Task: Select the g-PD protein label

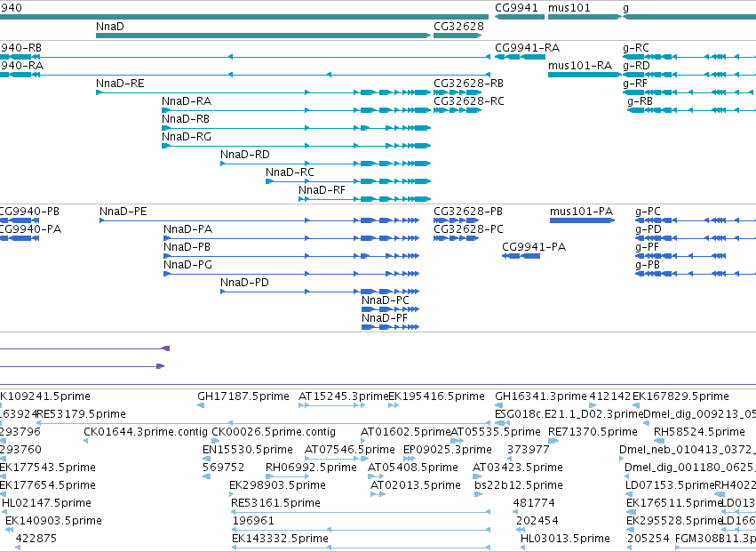Action: pyautogui.click(x=649, y=228)
